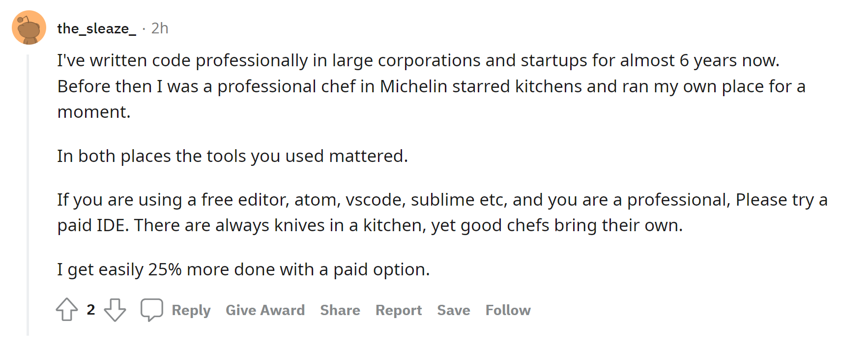The width and height of the screenshot is (868, 347).
Task: Save this comment
Action: click(x=454, y=310)
